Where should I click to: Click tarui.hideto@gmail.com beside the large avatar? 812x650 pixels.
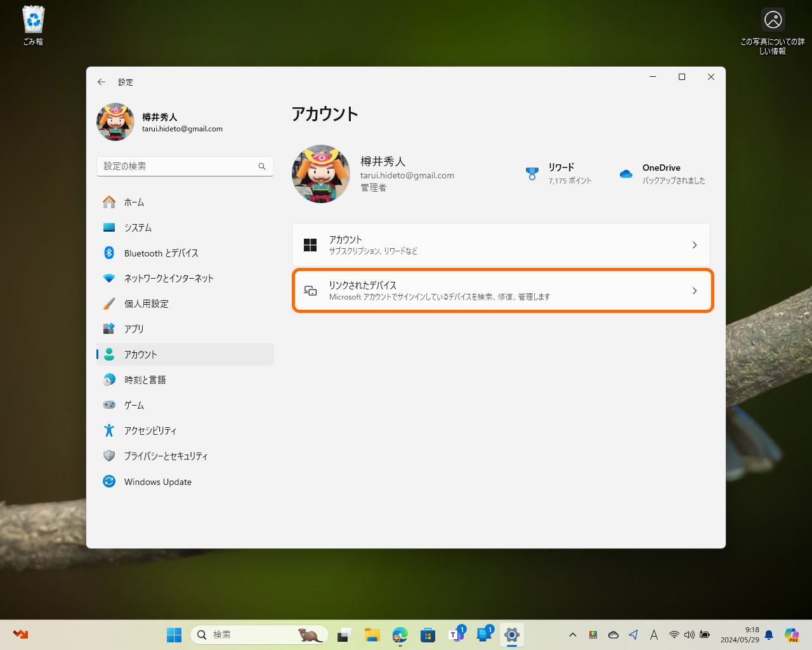pyautogui.click(x=407, y=176)
